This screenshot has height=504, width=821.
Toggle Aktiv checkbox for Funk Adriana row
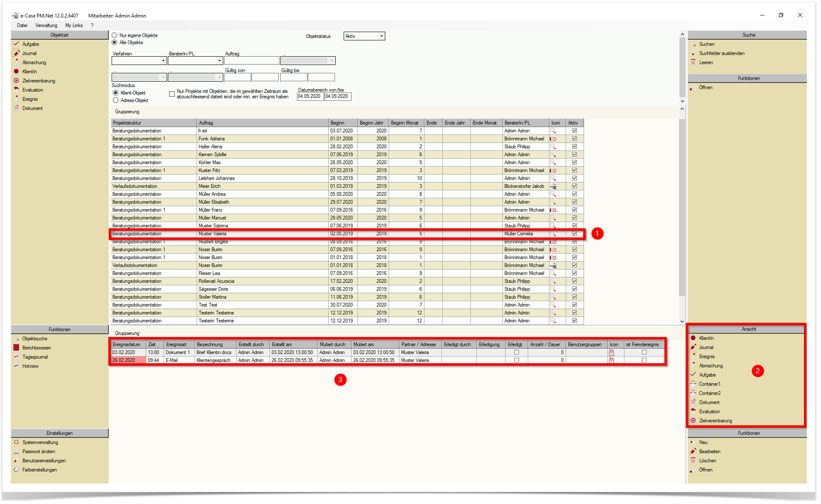pyautogui.click(x=574, y=139)
